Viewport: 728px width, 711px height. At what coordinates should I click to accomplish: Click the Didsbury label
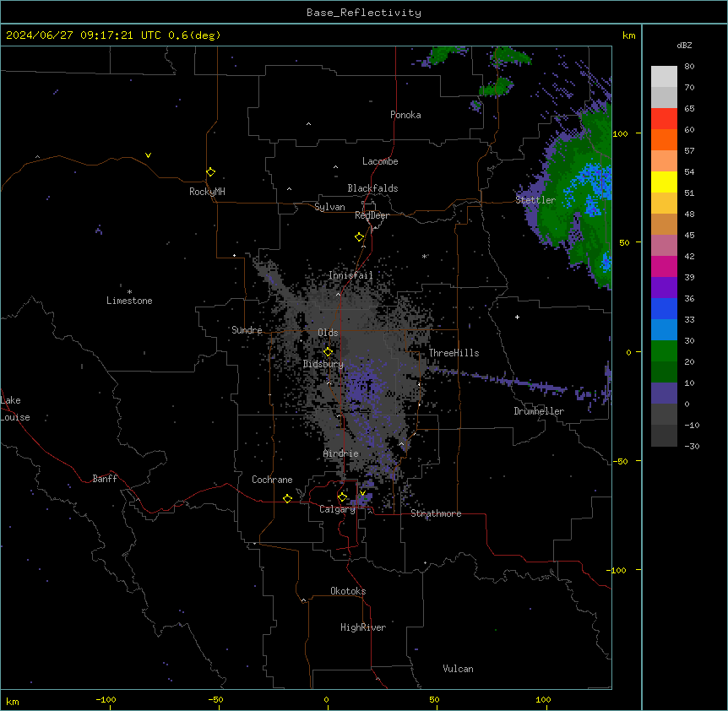[x=323, y=364]
